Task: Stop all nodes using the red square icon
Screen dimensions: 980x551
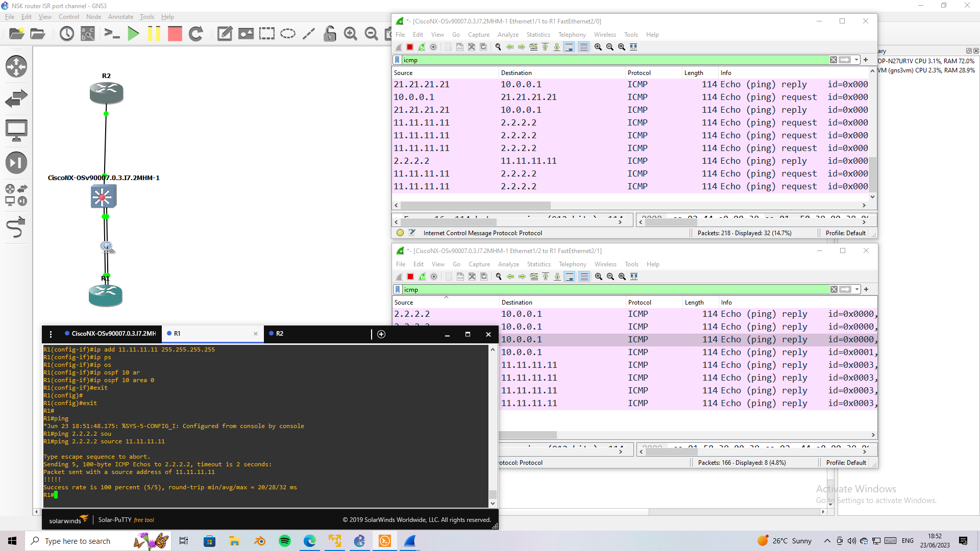Action: point(175,34)
